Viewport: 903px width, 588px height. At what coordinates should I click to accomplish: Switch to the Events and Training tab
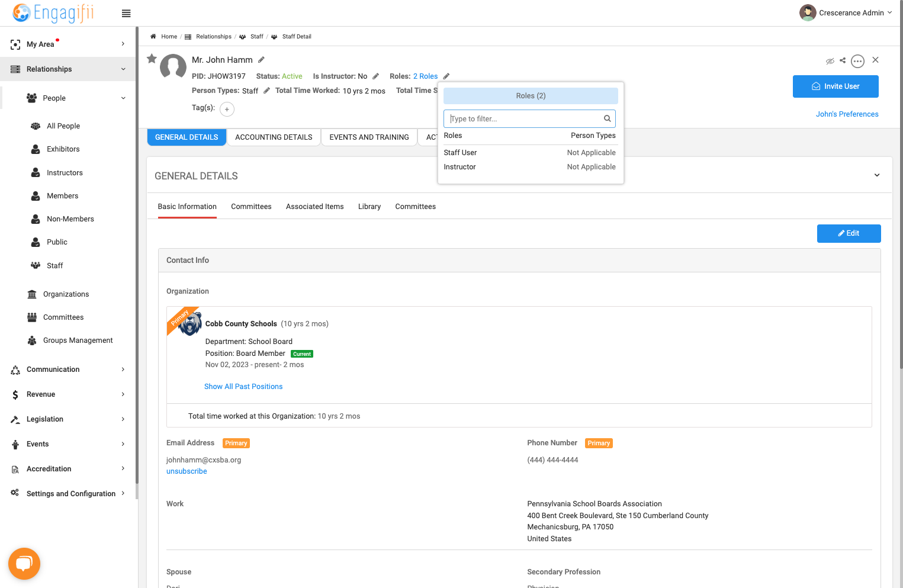369,137
